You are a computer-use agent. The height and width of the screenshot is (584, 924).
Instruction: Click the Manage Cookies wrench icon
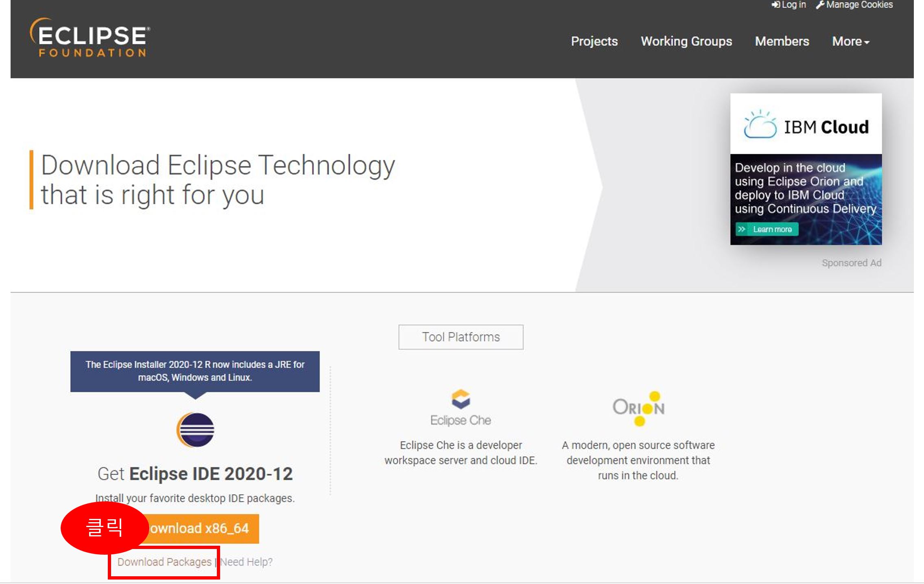point(820,5)
